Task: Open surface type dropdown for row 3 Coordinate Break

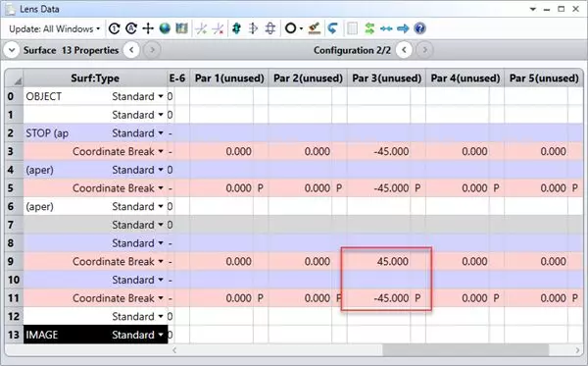Action: pyautogui.click(x=161, y=152)
